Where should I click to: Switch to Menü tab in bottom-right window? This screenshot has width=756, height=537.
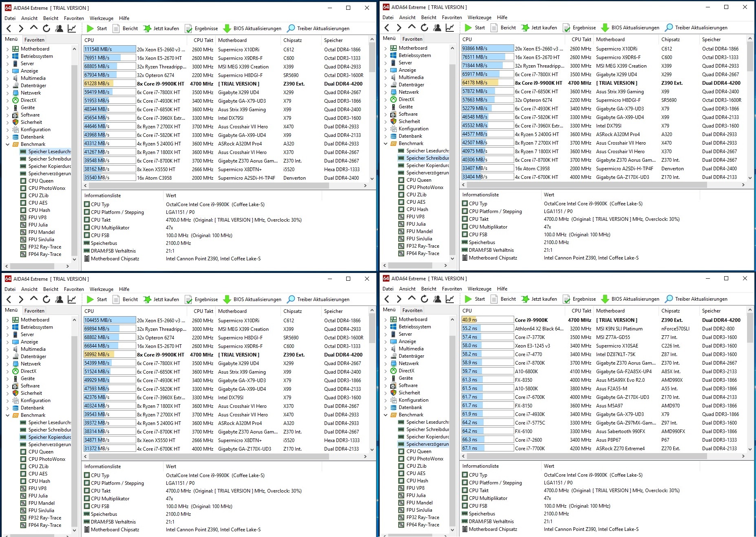click(x=389, y=310)
